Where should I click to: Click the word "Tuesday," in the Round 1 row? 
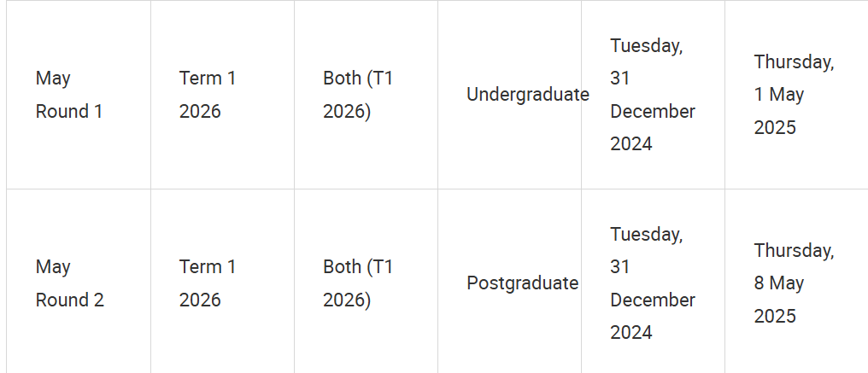point(647,46)
